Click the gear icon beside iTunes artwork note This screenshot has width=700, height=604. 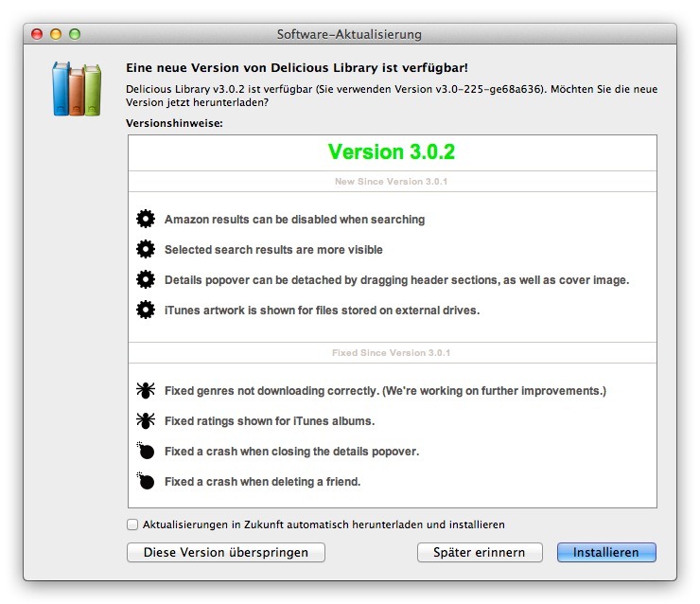tap(146, 311)
